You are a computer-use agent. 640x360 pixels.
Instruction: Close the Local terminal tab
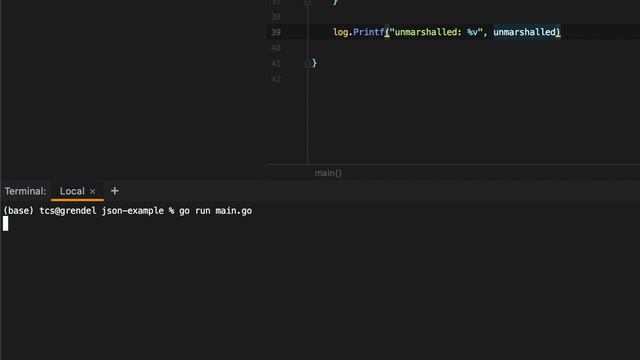click(x=93, y=191)
